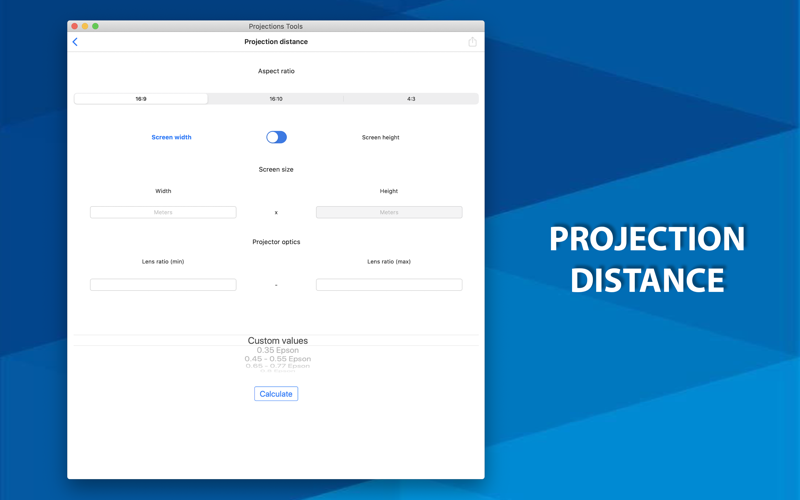Click the Screen height label
The width and height of the screenshot is (800, 500).
[x=381, y=137]
